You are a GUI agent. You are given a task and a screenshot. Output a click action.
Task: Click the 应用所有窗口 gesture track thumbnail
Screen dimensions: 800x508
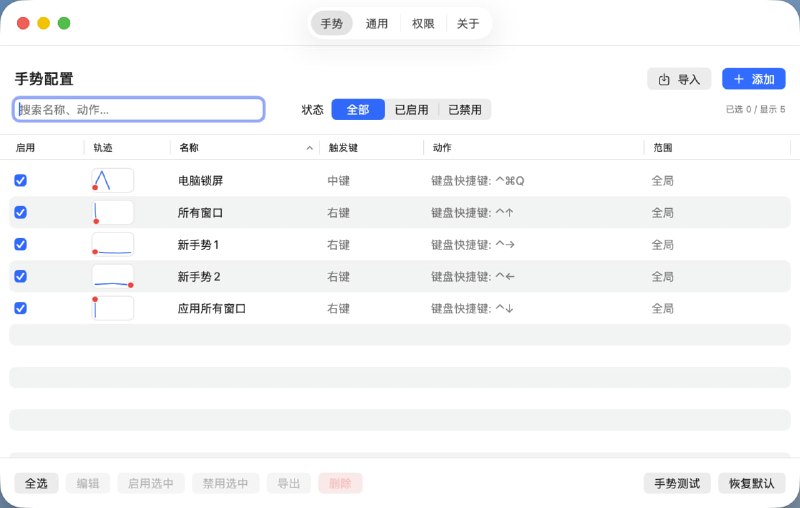[113, 308]
